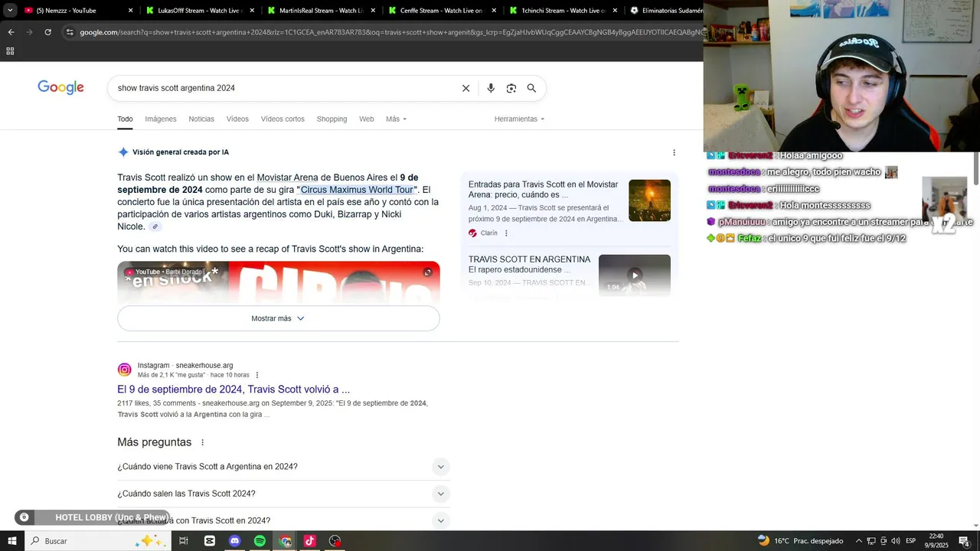Switch to the 1chinchi Stream tab
Image resolution: width=980 pixels, height=551 pixels.
coord(563,11)
